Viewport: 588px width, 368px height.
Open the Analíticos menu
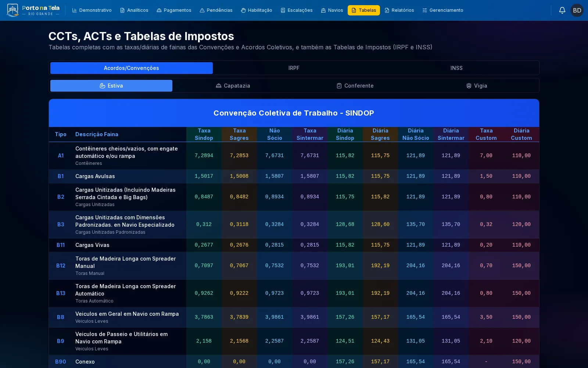coord(134,10)
